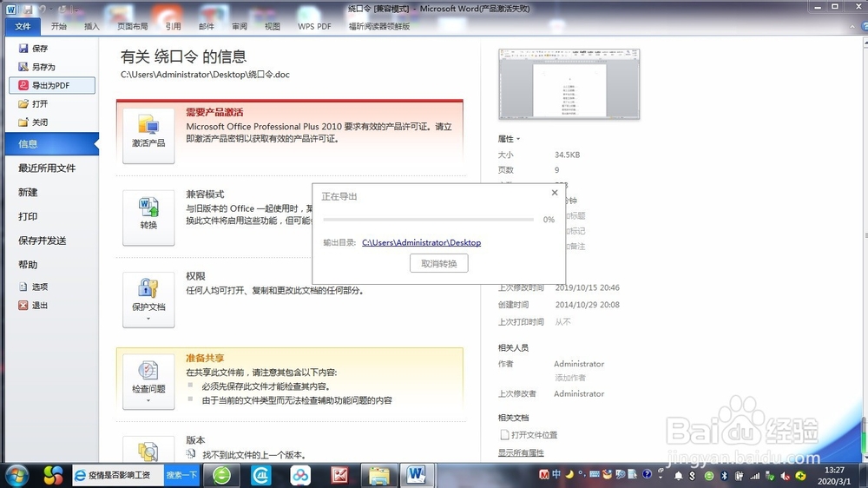Click the Bluetooth tray icon
The width and height of the screenshot is (868, 488).
tap(724, 475)
